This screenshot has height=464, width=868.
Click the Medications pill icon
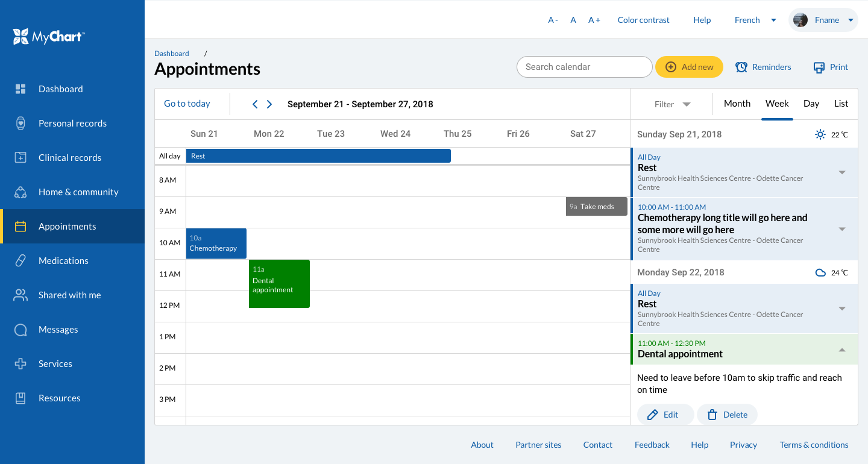[x=20, y=261]
